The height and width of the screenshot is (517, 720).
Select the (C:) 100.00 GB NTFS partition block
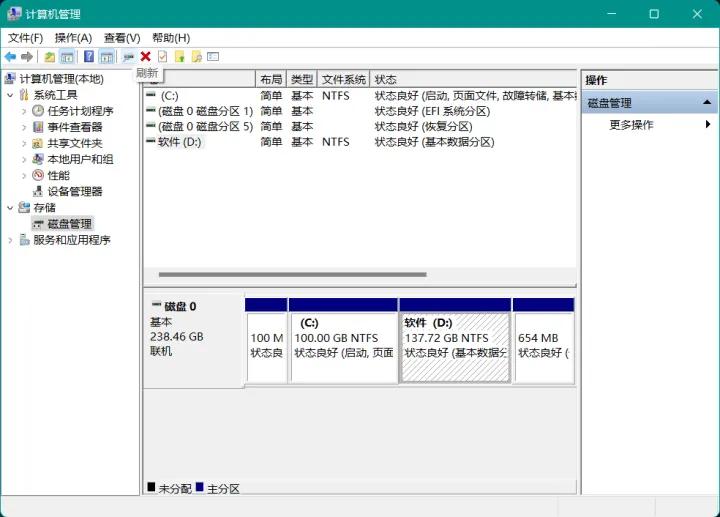tap(343, 340)
